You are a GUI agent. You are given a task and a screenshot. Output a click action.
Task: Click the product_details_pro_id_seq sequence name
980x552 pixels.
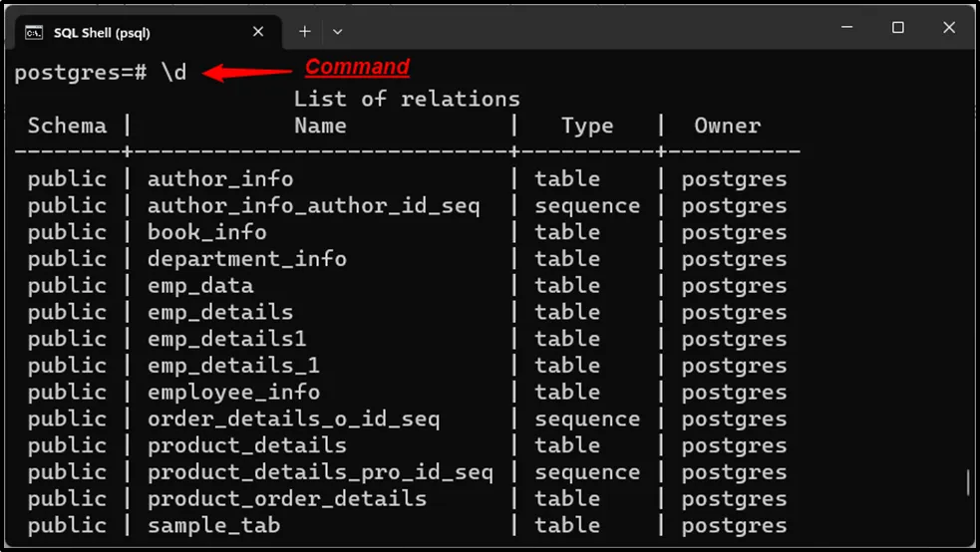pyautogui.click(x=320, y=472)
